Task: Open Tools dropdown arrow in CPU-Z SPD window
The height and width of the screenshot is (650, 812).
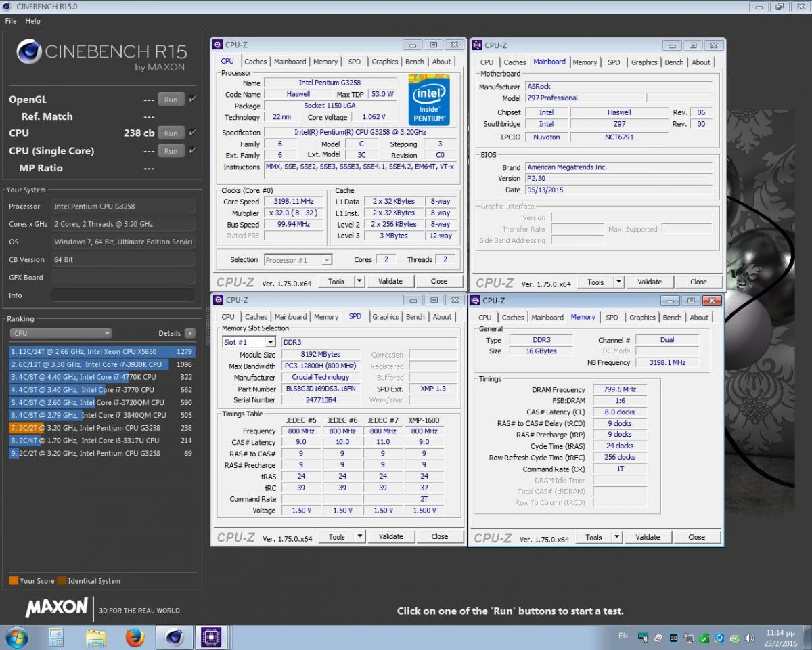Action: coord(360,536)
